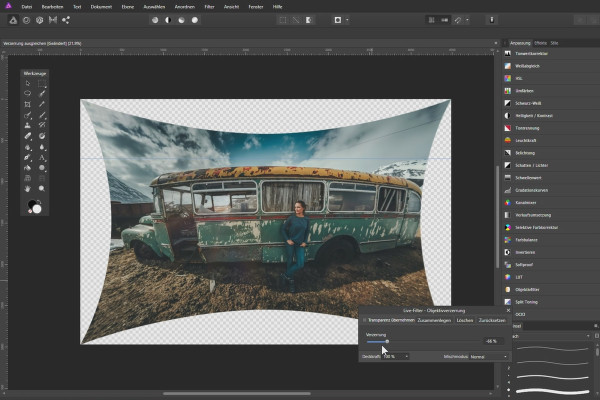Toggle snapping magnet icon in toolbar
600x400 pixels.
click(x=458, y=20)
